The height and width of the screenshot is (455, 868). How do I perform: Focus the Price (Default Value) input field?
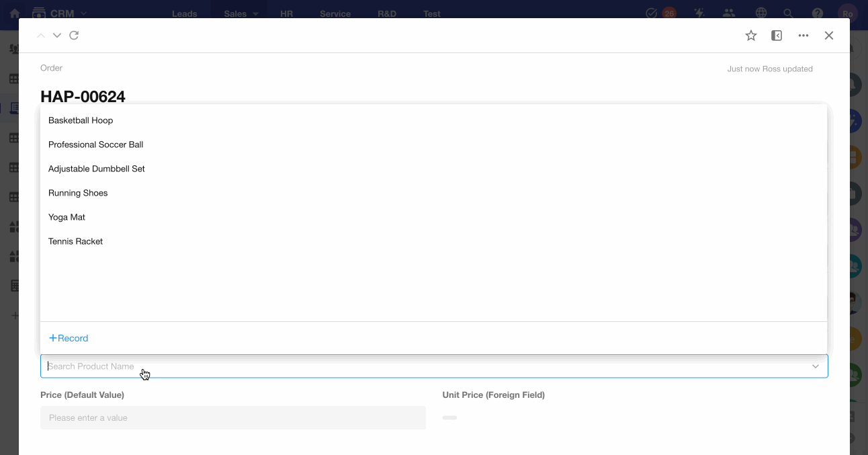(232, 417)
